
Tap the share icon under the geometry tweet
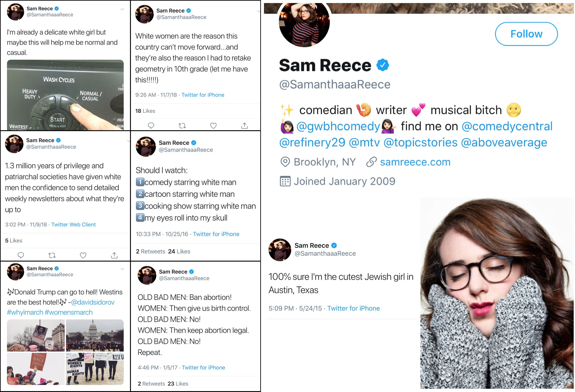[244, 126]
